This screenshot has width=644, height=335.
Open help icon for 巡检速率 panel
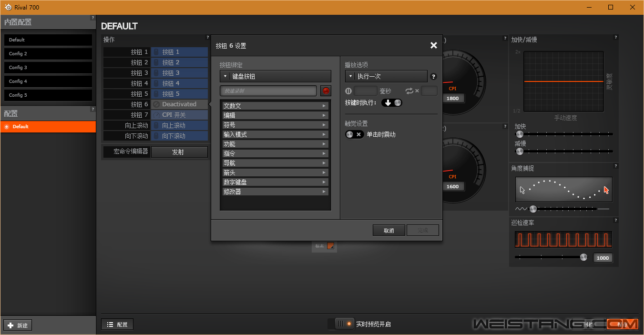click(x=616, y=220)
